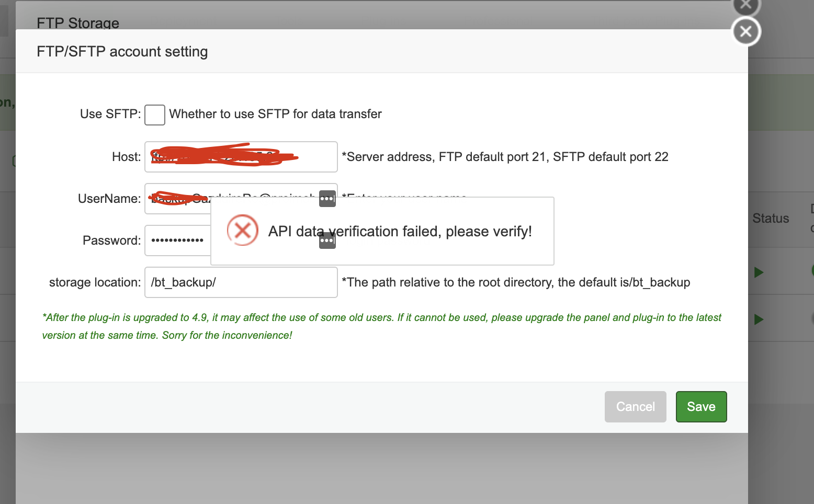Click the lower green play arrow under Status
This screenshot has width=814, height=504.
[x=759, y=319]
